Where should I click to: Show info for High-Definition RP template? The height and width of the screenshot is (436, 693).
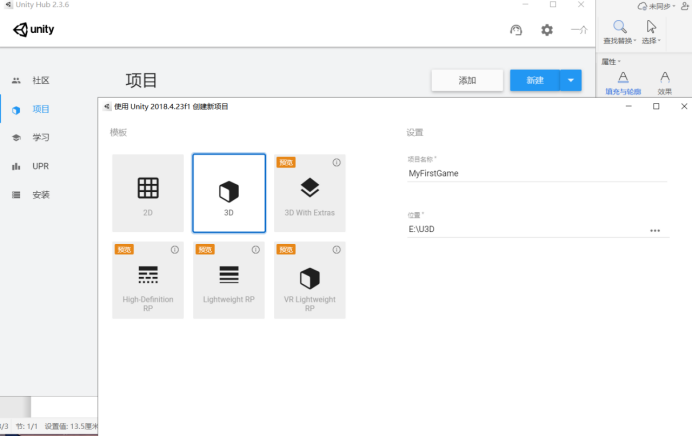pos(175,250)
